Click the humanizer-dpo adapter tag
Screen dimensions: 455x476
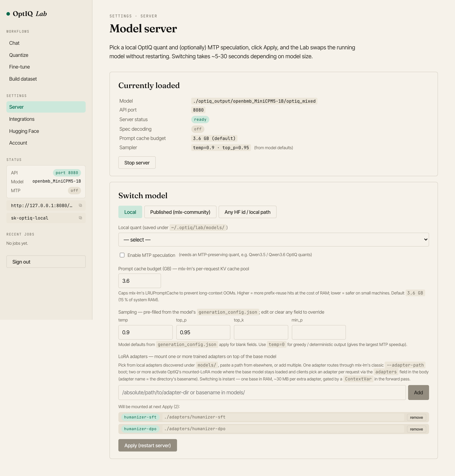coord(140,429)
